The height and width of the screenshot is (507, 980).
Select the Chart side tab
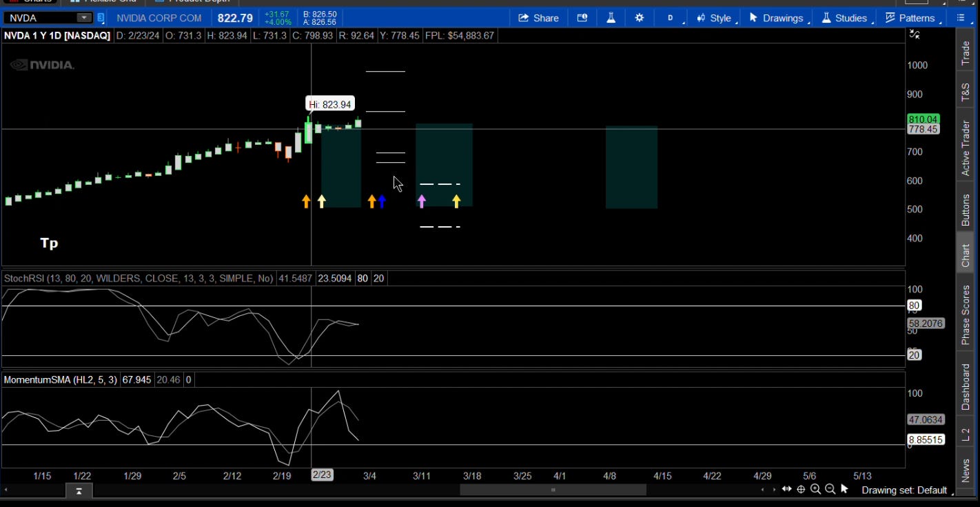pos(966,255)
